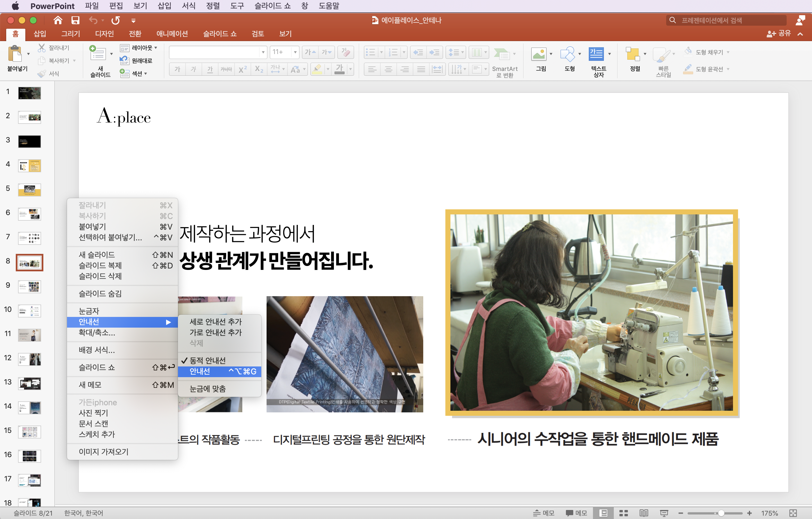812x519 pixels.
Task: Select slide 12 thumbnail
Action: [x=30, y=359]
